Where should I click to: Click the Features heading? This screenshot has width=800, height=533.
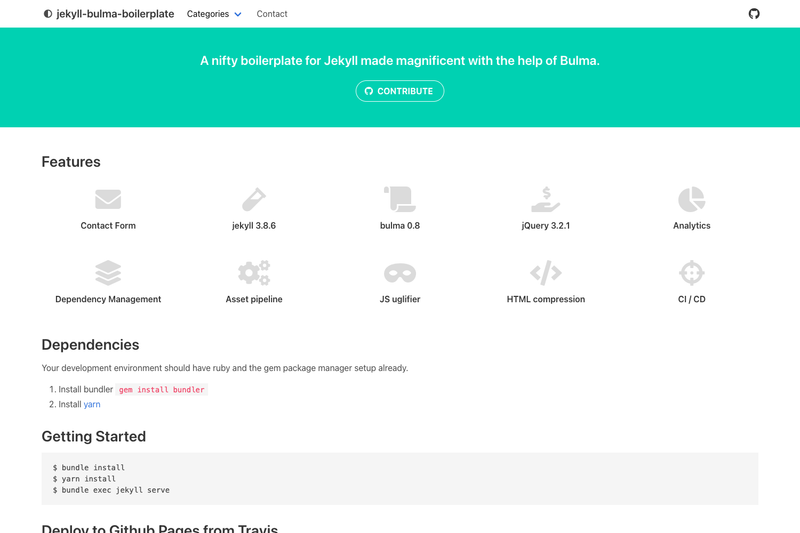[x=71, y=162]
